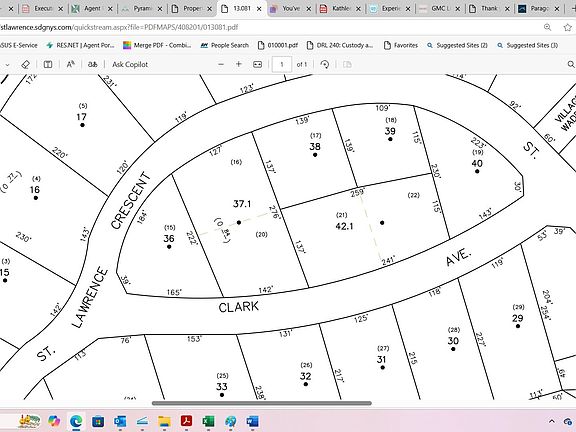Image resolution: width=576 pixels, height=432 pixels.
Task: Open Word from the taskbar
Action: [252, 421]
